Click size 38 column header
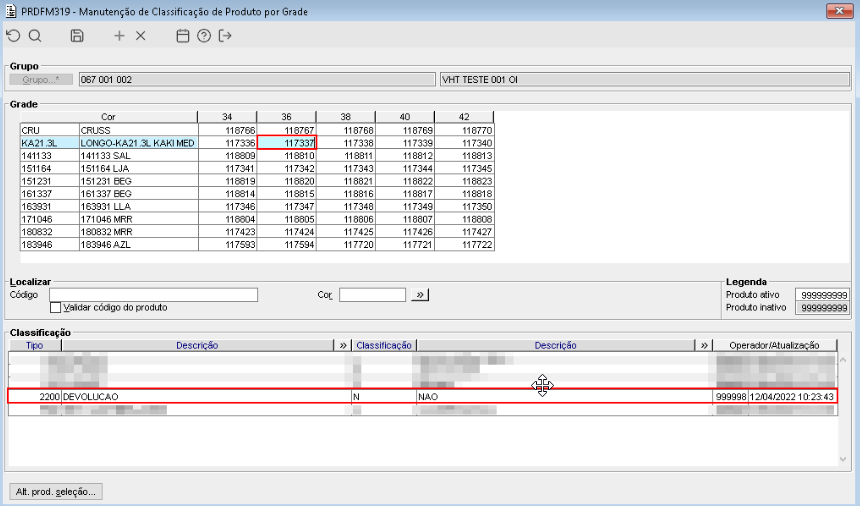The image size is (860, 506). 346,117
